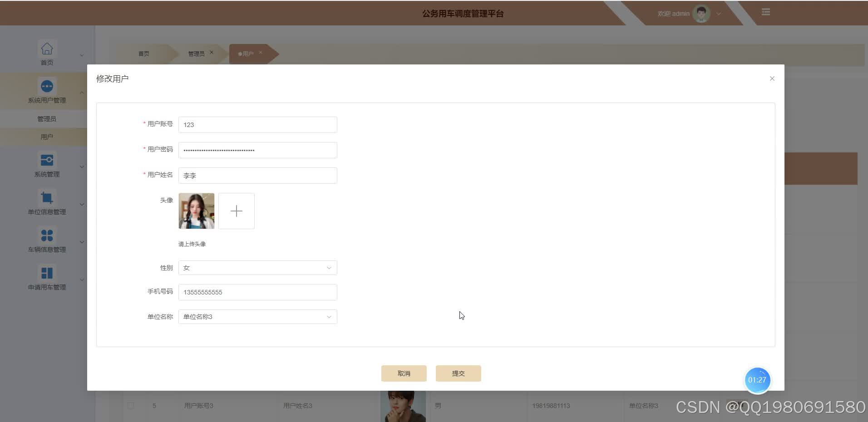Click the 手机号码 phone input field
This screenshot has height=422, width=868.
point(257,292)
